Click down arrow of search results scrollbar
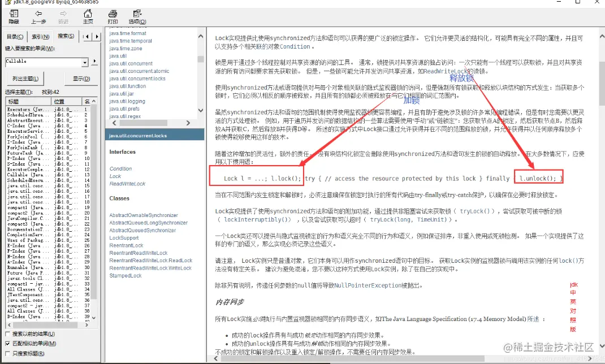Image resolution: width=605 pixels, height=364 pixels. (x=94, y=318)
